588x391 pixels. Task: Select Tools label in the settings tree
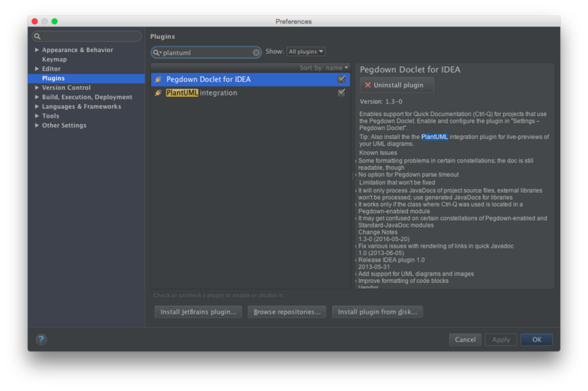tap(50, 116)
